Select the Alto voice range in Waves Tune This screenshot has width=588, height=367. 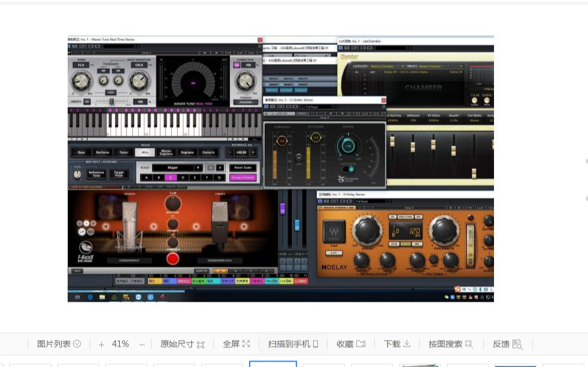pos(145,151)
